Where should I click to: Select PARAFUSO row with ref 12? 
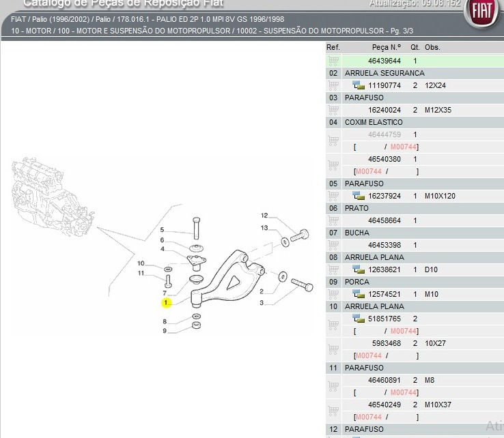pyautogui.click(x=415, y=429)
